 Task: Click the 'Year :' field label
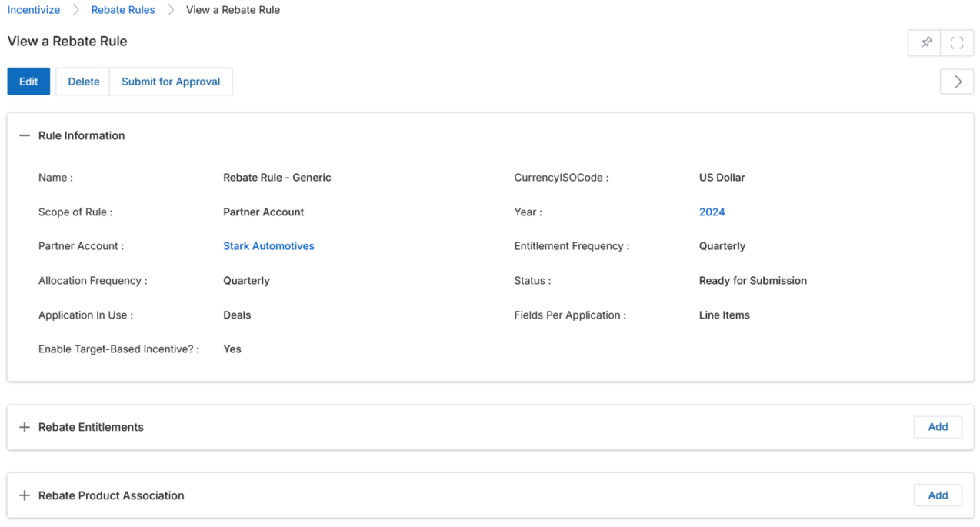pos(528,212)
